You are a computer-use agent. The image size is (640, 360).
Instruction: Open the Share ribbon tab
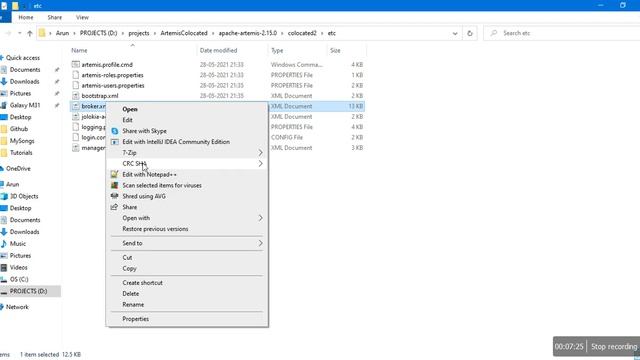tap(55, 17)
